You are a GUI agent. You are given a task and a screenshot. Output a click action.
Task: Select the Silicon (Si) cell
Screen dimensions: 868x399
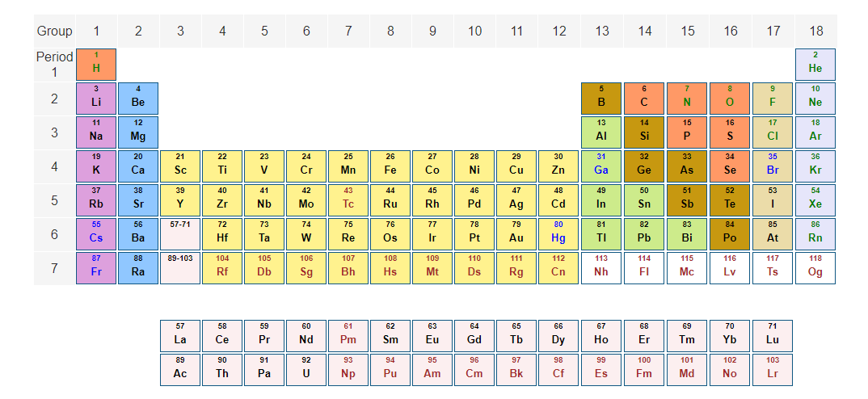coord(644,132)
